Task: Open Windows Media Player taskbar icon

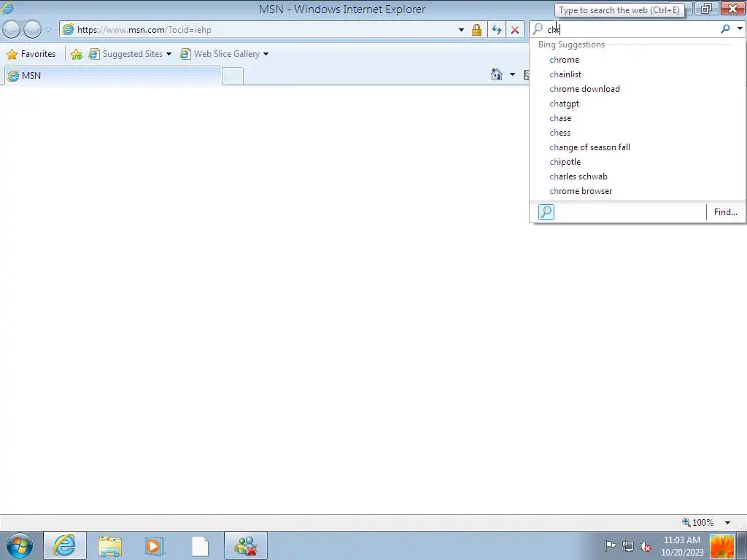Action: tap(155, 545)
